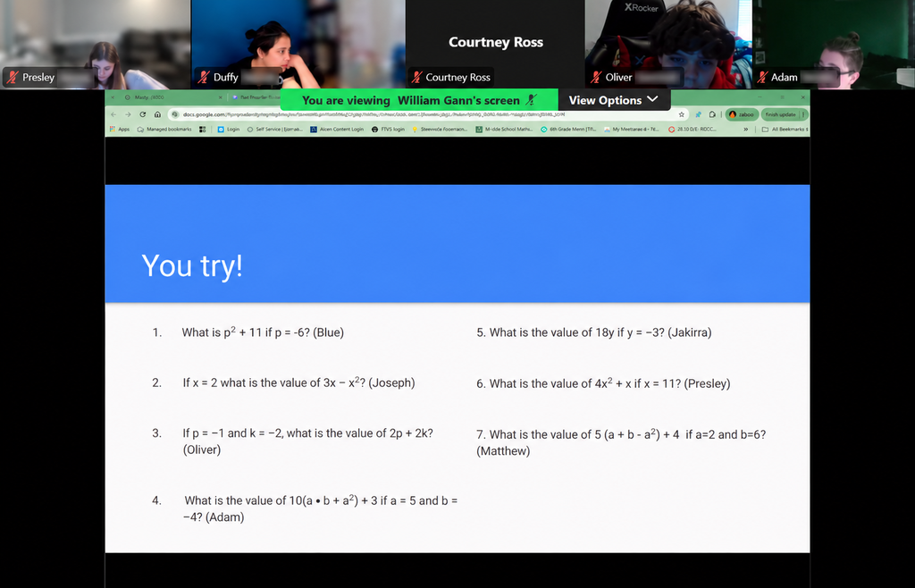915x588 pixels.
Task: Expand hidden bookmarks double chevron
Action: pyautogui.click(x=746, y=130)
